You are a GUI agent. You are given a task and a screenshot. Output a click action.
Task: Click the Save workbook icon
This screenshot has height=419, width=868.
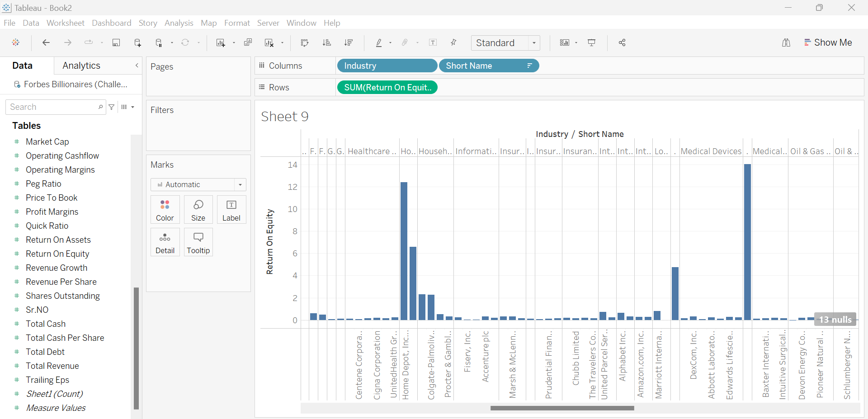click(x=116, y=42)
